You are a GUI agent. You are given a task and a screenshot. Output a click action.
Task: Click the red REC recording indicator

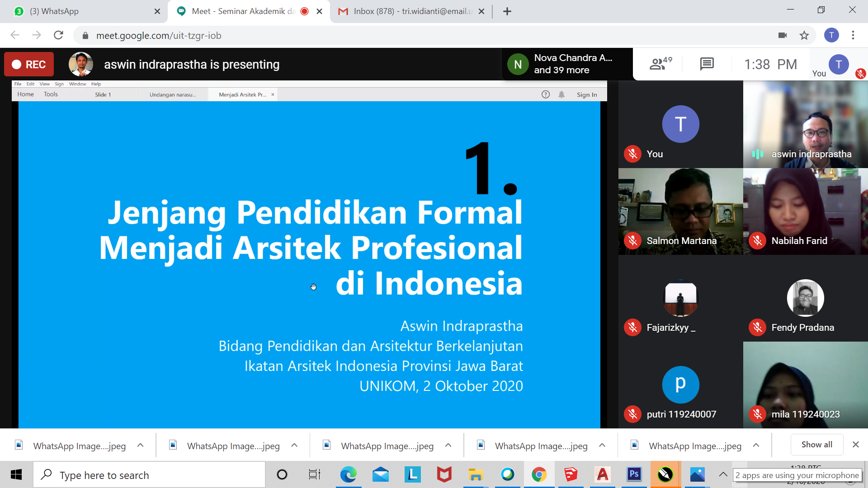coord(29,64)
